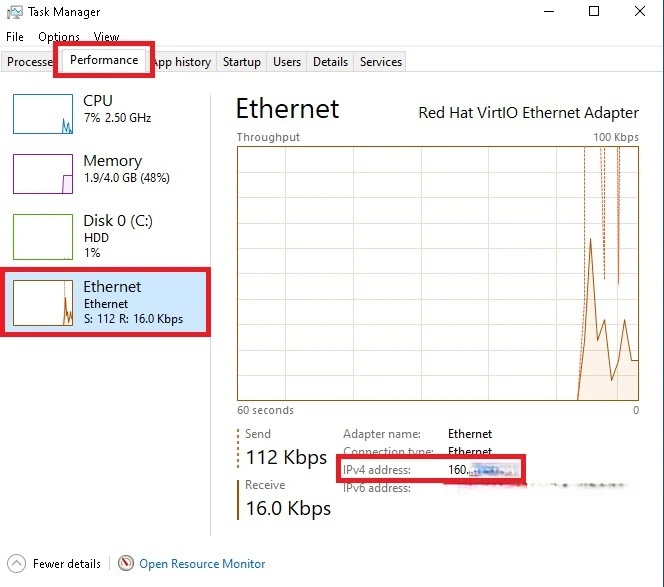Click the Receive 16.0 Kbps value
Image resolution: width=664 pixels, height=587 pixels.
[288, 508]
